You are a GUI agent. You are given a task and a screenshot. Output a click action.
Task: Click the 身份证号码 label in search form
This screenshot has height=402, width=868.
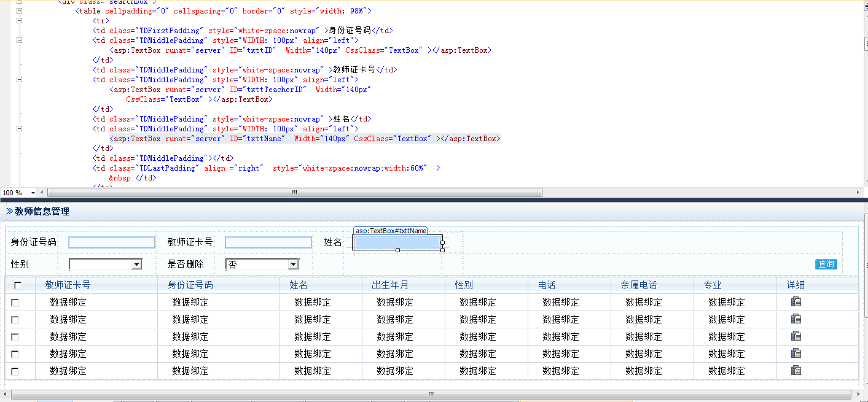pos(34,242)
